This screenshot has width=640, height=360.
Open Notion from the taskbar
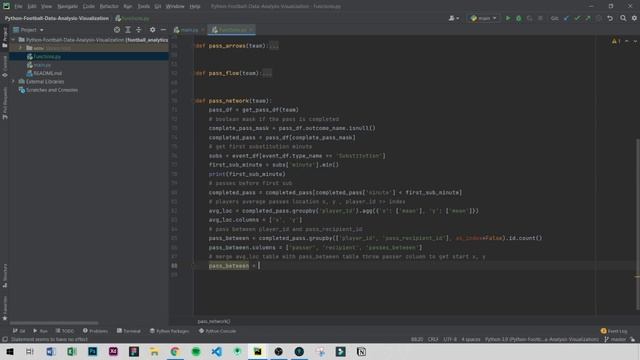pos(361,351)
